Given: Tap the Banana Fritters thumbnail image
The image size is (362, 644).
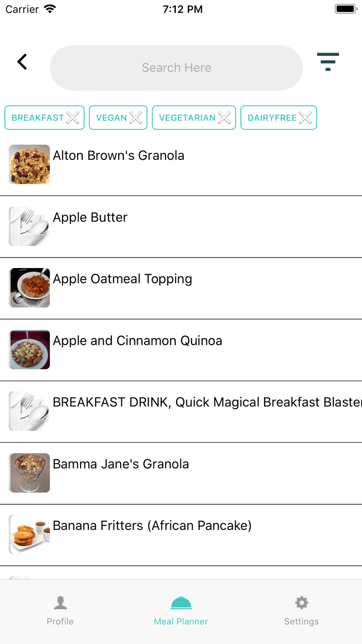Looking at the screenshot, I should pyautogui.click(x=29, y=535).
